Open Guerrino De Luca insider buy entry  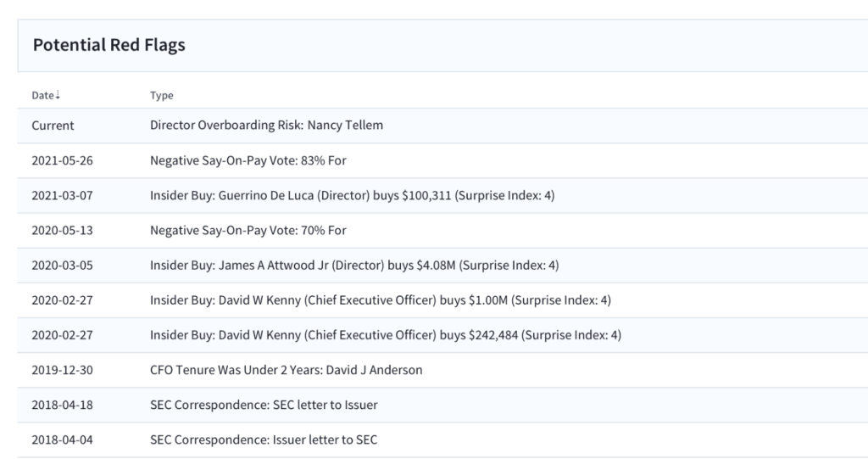[x=352, y=196]
